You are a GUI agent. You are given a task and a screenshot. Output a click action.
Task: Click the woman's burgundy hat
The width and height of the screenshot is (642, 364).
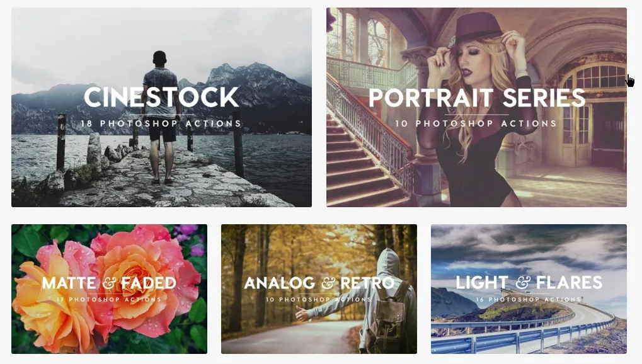pos(476,30)
